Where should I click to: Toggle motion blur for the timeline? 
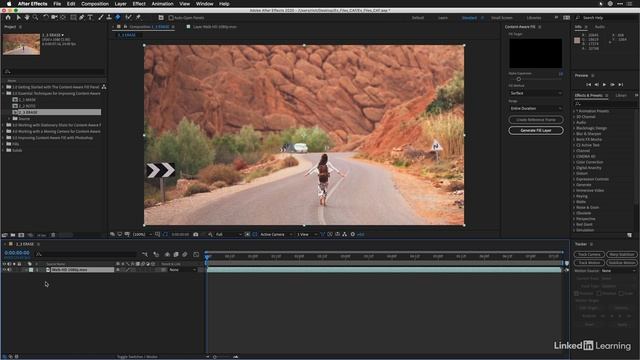[x=185, y=254]
